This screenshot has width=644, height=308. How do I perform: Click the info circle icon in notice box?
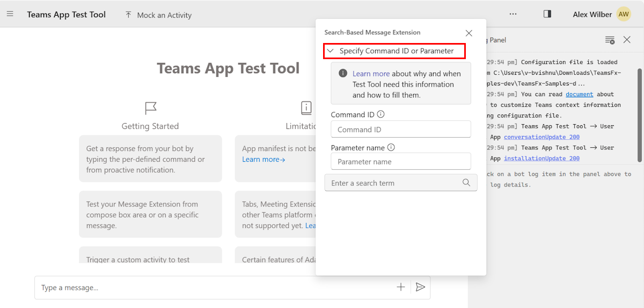343,74
